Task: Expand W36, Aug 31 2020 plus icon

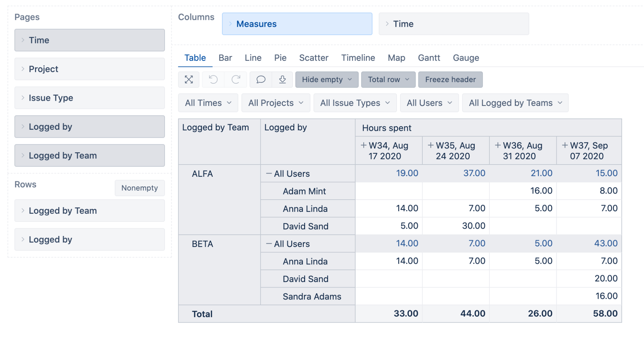Action: click(498, 145)
